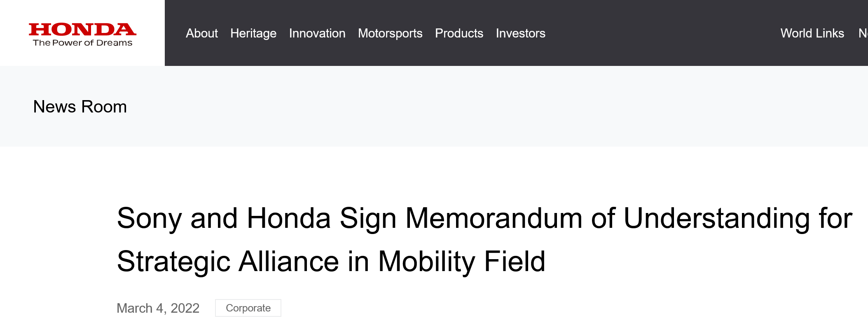This screenshot has height=323, width=868.
Task: Click the word "Understanding" in the headline
Action: 716,218
